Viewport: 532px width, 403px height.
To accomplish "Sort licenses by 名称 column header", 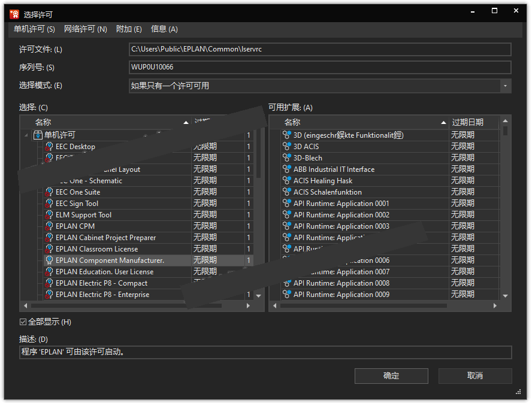I will (x=106, y=122).
